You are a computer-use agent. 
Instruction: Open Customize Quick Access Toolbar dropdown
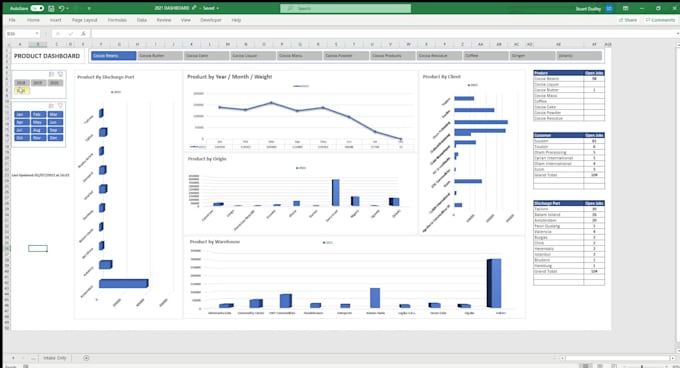[x=89, y=8]
